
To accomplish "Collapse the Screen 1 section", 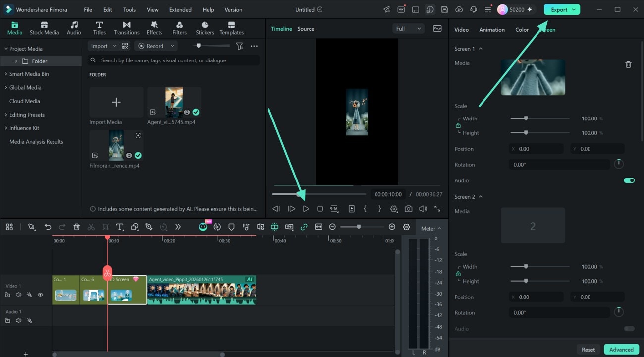I will click(x=481, y=49).
